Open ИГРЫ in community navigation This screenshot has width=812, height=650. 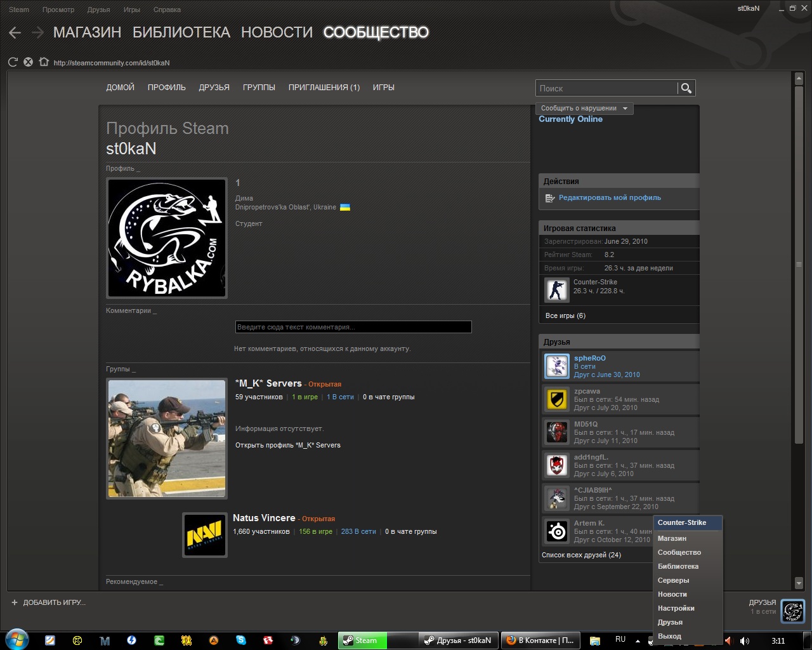point(384,88)
